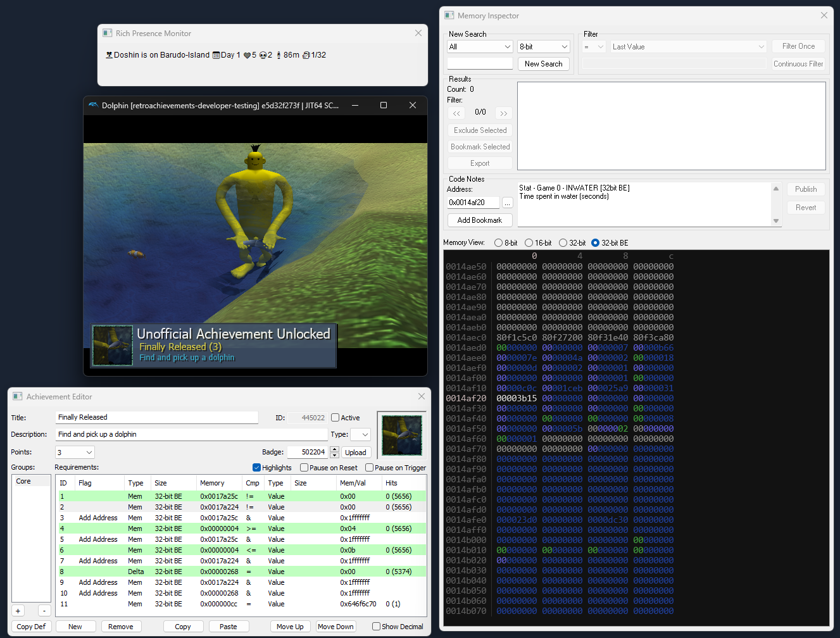Click the Description input field

[192, 434]
